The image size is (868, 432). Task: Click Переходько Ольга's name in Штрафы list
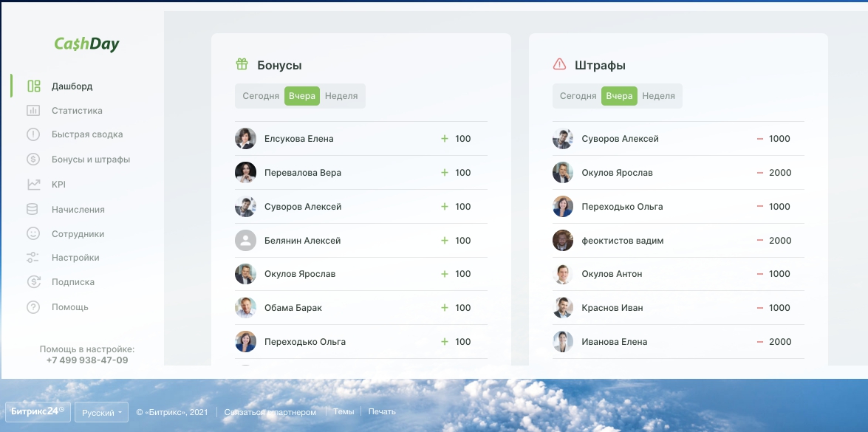(x=622, y=207)
